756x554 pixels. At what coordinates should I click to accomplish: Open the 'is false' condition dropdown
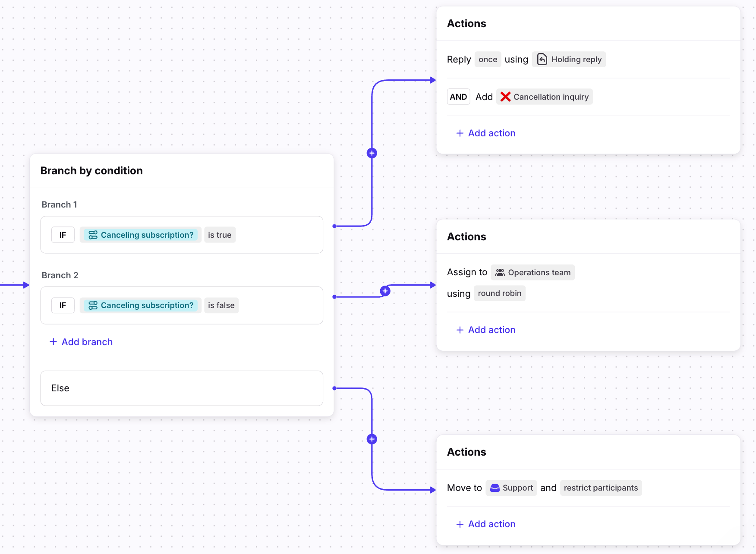click(x=221, y=305)
